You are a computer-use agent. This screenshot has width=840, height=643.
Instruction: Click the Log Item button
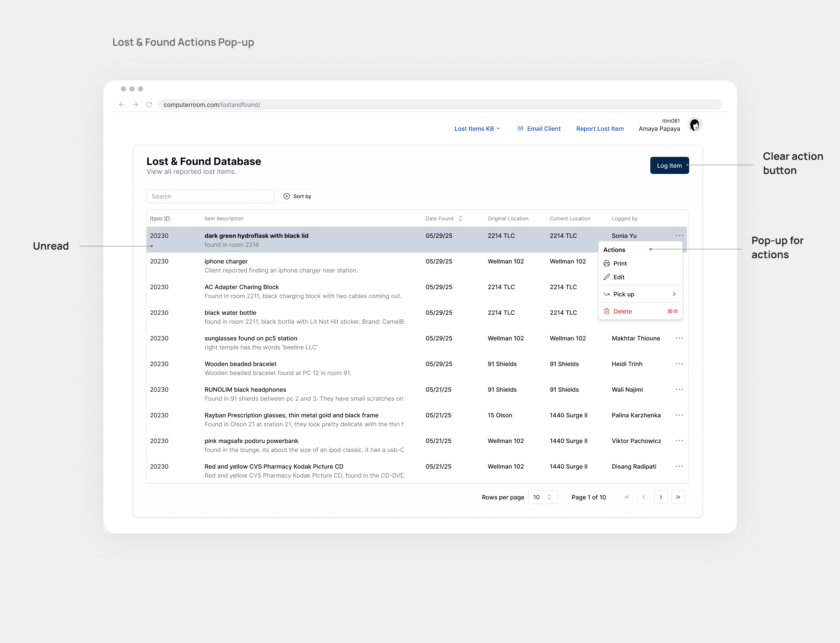[x=669, y=165]
